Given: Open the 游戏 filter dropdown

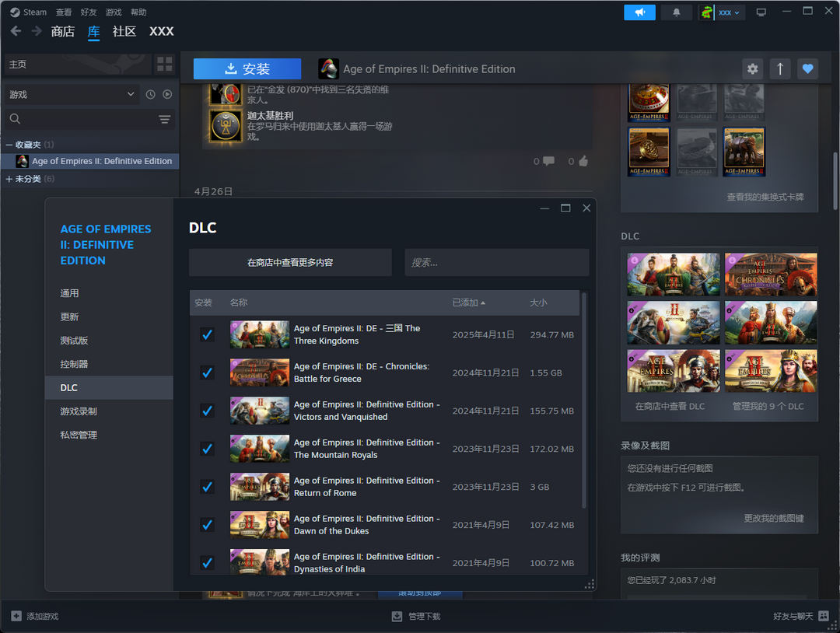Looking at the screenshot, I should click(x=71, y=94).
